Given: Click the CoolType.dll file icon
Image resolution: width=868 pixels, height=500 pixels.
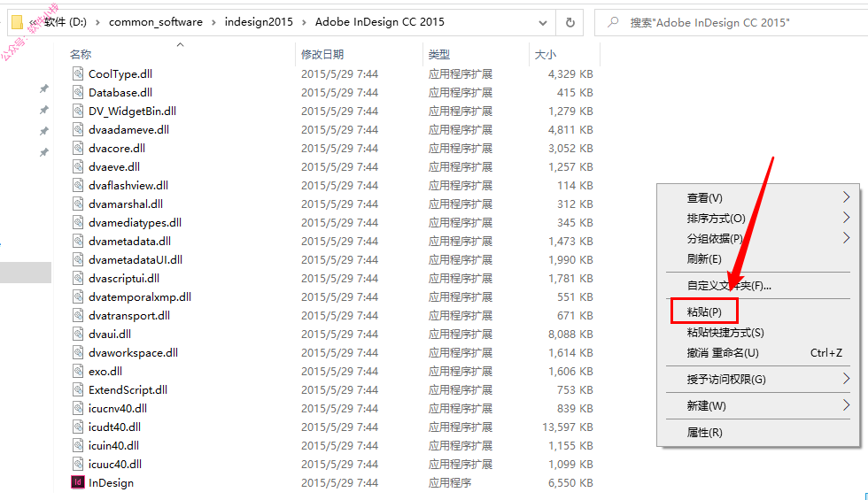Looking at the screenshot, I should click(78, 73).
